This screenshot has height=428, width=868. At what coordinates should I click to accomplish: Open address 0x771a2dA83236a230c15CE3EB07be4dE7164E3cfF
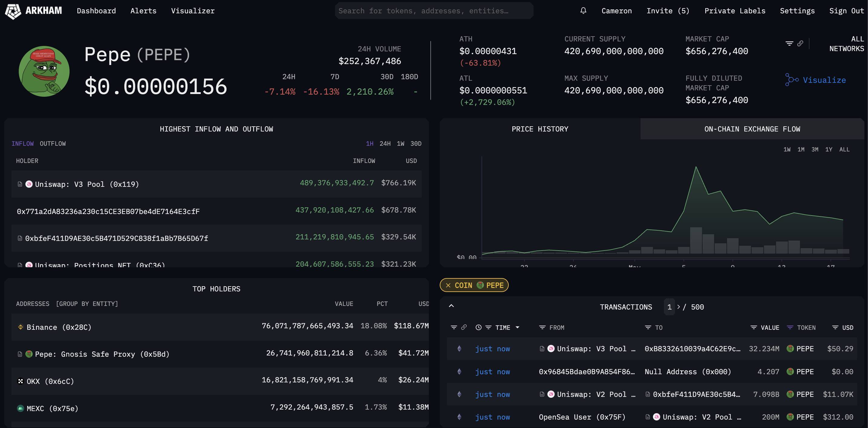[108, 212]
